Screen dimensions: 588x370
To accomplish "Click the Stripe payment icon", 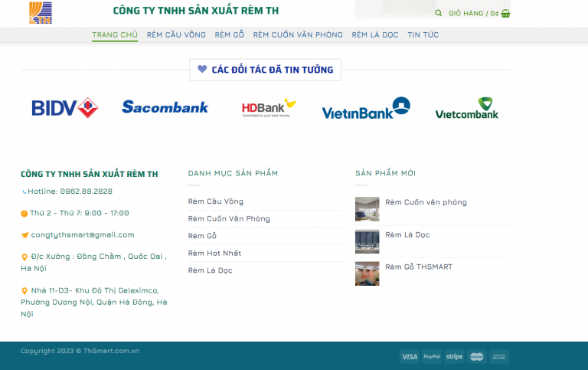I will 454,356.
